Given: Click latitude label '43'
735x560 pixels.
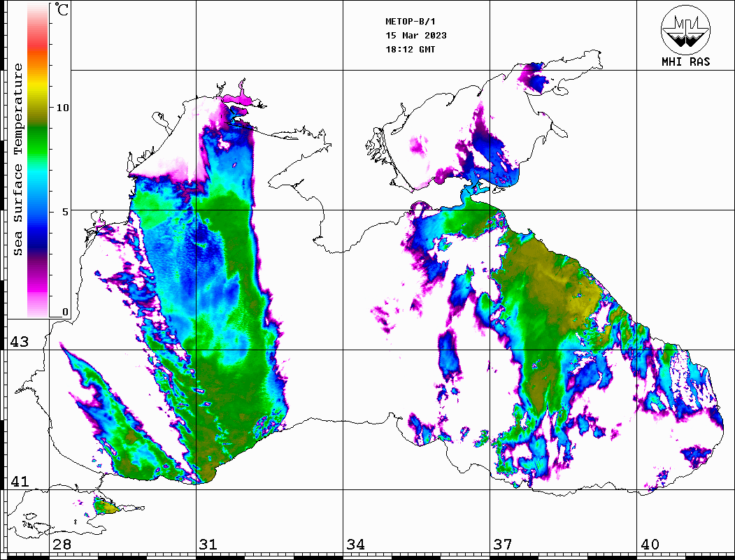Looking at the screenshot, I should click(20, 342).
